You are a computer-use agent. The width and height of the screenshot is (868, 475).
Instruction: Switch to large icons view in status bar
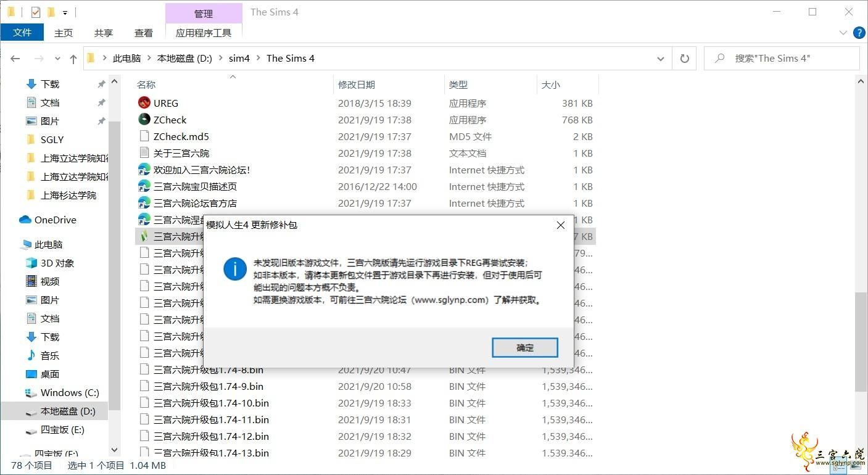854,468
